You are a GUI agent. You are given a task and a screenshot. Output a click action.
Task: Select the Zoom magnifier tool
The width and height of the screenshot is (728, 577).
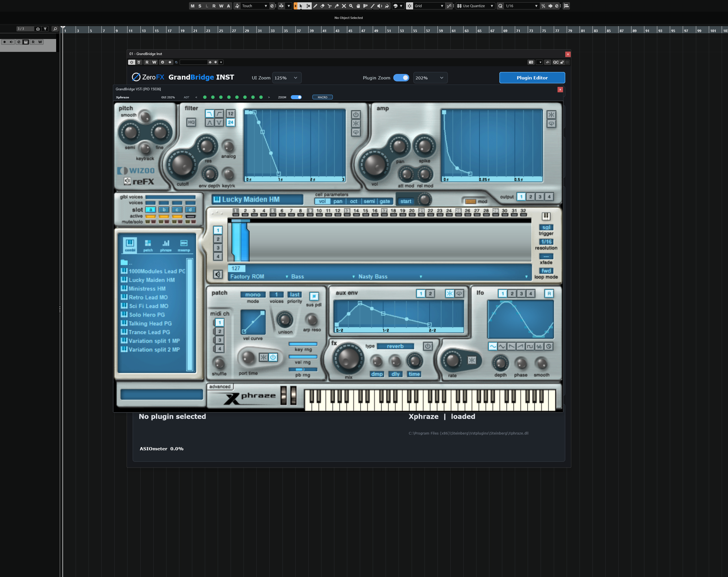(351, 6)
